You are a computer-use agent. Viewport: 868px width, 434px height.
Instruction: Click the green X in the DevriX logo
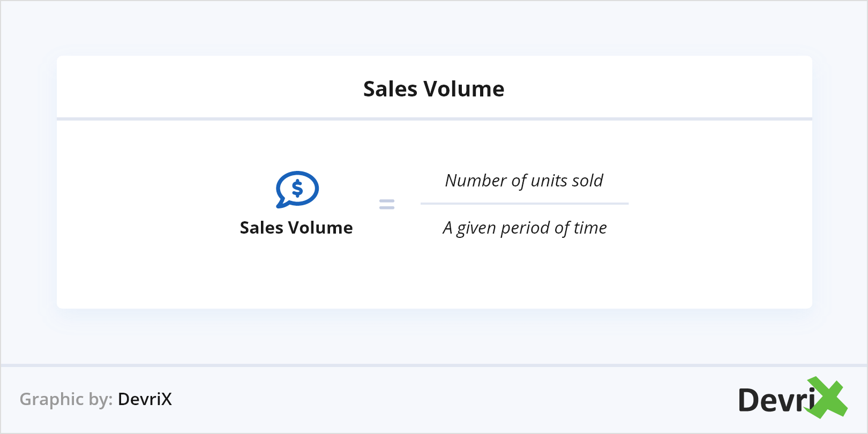tap(828, 398)
